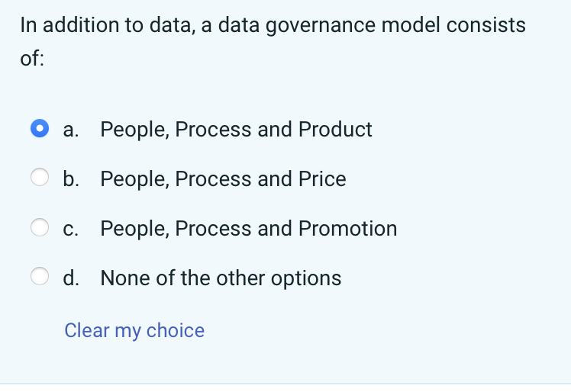Image resolution: width=571 pixels, height=392 pixels.
Task: Click the "b." letter label
Action: point(72,178)
